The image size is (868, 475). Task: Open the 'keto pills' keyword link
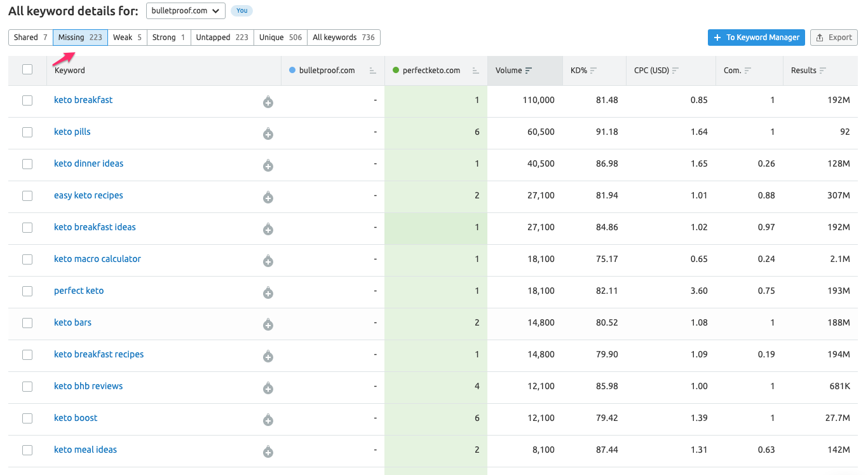pyautogui.click(x=72, y=132)
